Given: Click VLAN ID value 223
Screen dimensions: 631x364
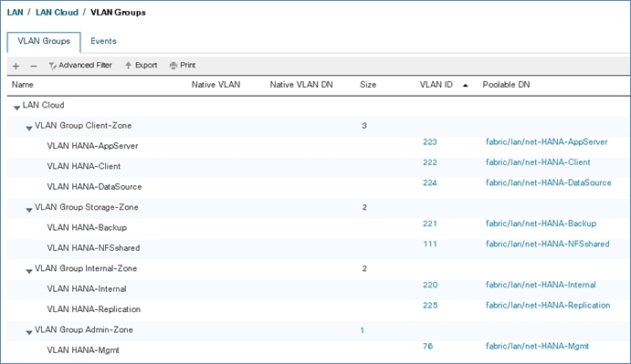Looking at the screenshot, I should tap(430, 142).
